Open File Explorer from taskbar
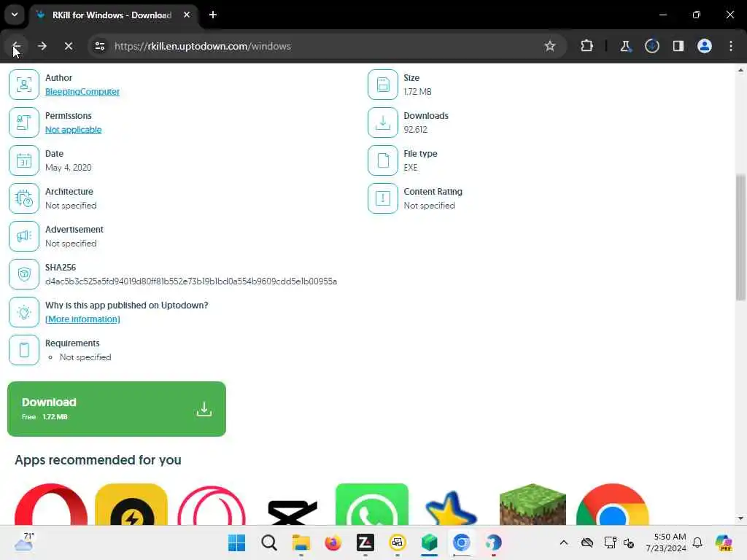 coord(301,542)
